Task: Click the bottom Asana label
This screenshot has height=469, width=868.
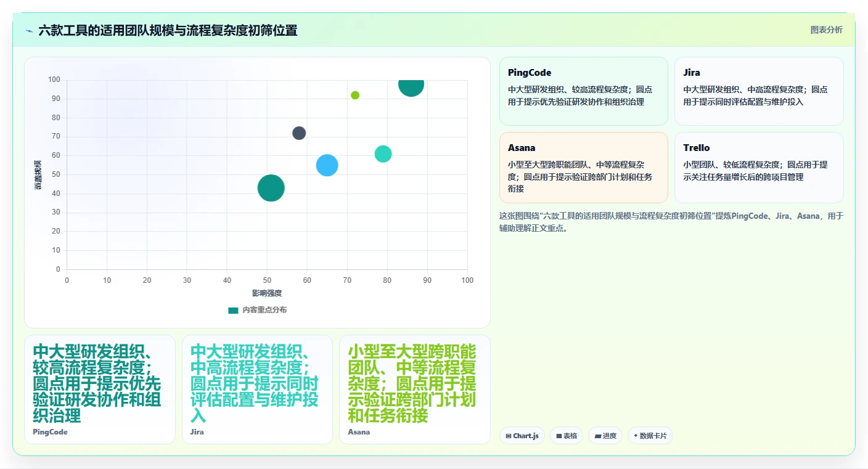Action: [359, 432]
